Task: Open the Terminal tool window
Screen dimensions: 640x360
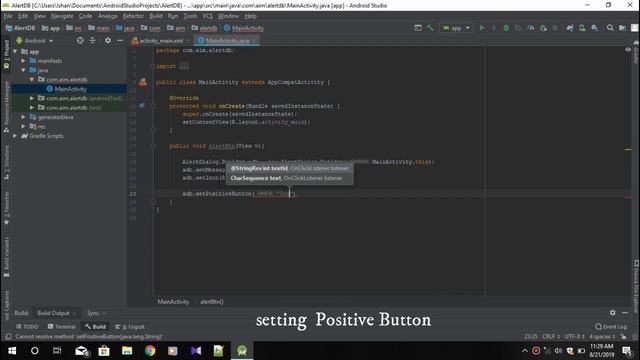Action: 62,327
